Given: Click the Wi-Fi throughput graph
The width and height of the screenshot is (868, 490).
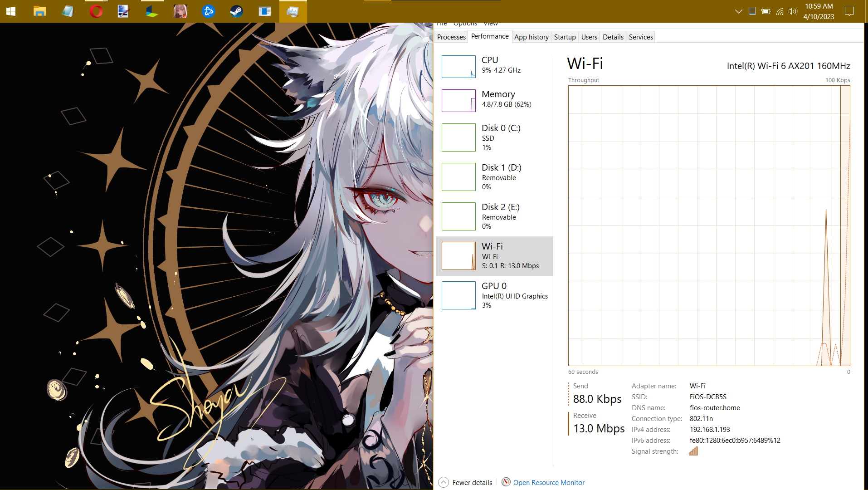Looking at the screenshot, I should click(x=709, y=225).
